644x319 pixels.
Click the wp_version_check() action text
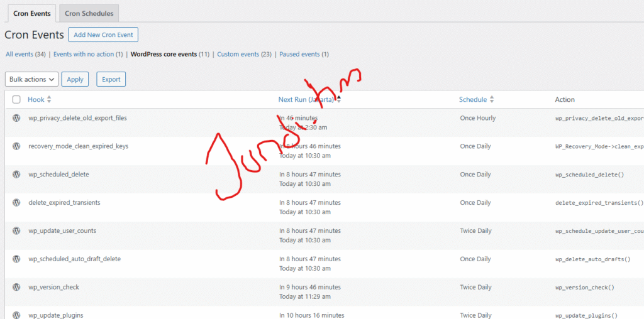pos(585,288)
